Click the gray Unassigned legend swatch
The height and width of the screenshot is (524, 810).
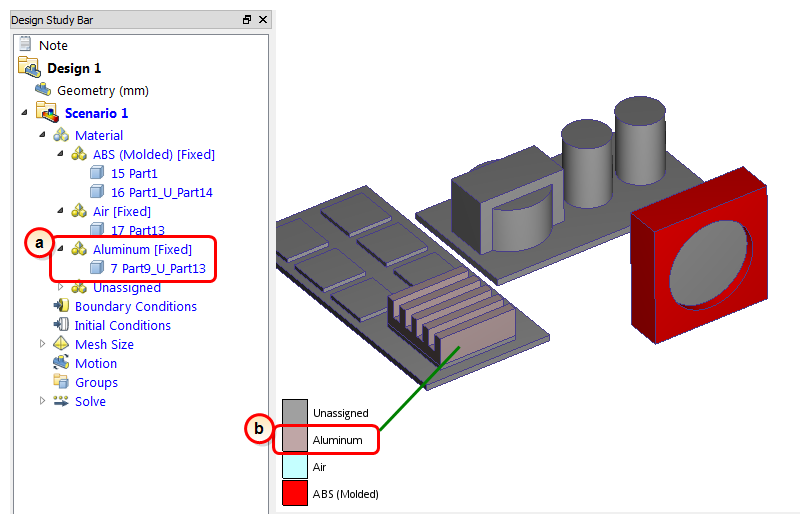295,412
